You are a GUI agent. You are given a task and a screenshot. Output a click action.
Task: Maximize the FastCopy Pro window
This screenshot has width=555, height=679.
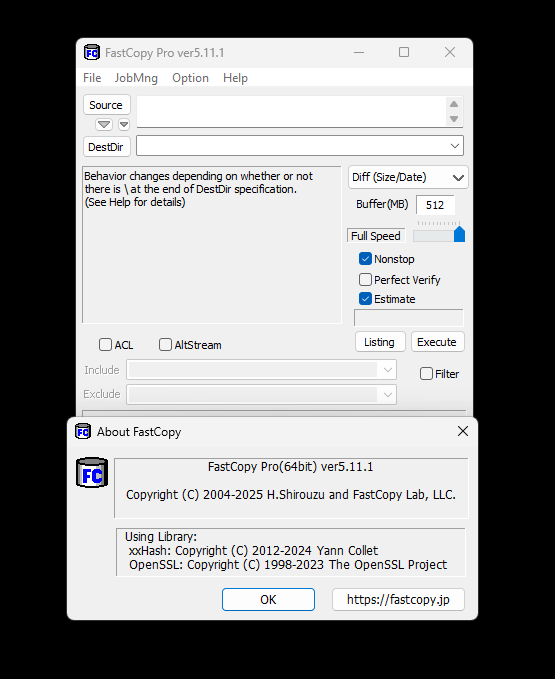[x=404, y=52]
